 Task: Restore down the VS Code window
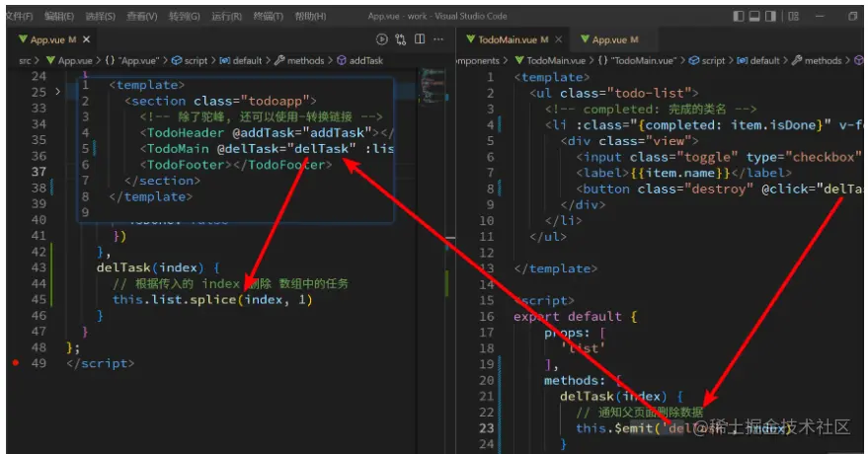coord(853,16)
